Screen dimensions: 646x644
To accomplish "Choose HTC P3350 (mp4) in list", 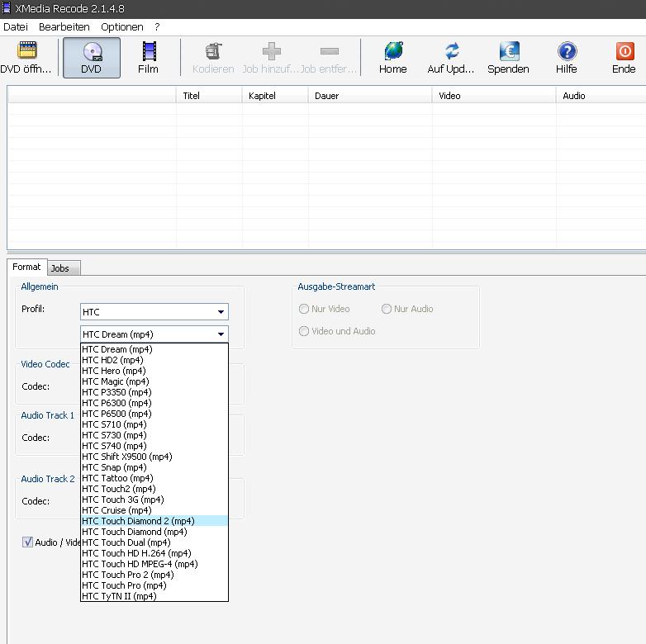I will (x=154, y=392).
